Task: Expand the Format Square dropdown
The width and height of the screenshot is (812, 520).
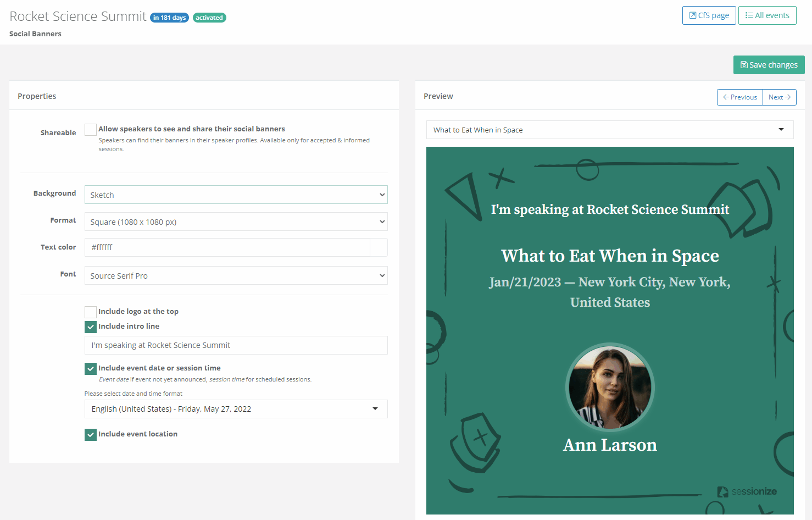Action: (236, 222)
